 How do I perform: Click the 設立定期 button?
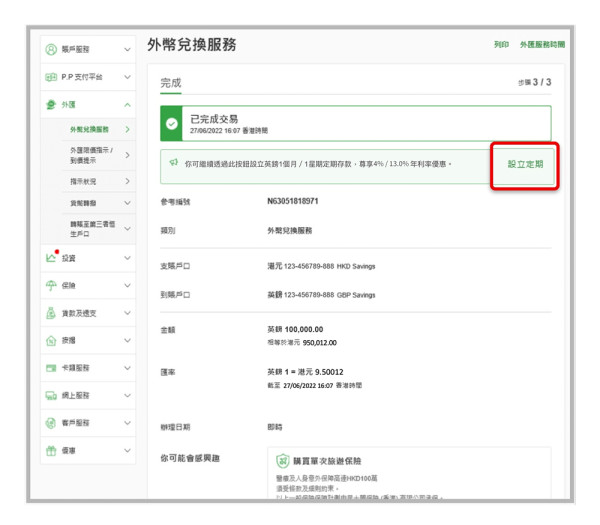[525, 165]
